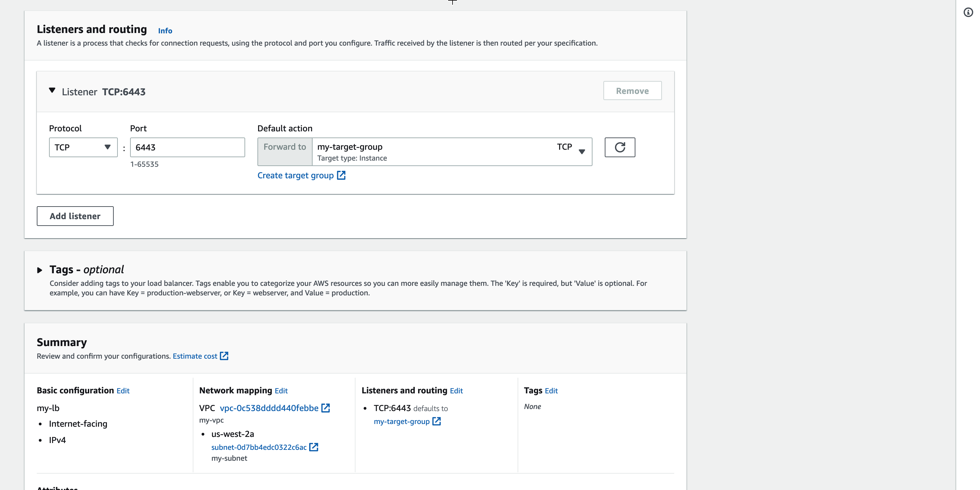Image resolution: width=980 pixels, height=490 pixels.
Task: Click external link icon beside subnet ID
Action: (314, 447)
